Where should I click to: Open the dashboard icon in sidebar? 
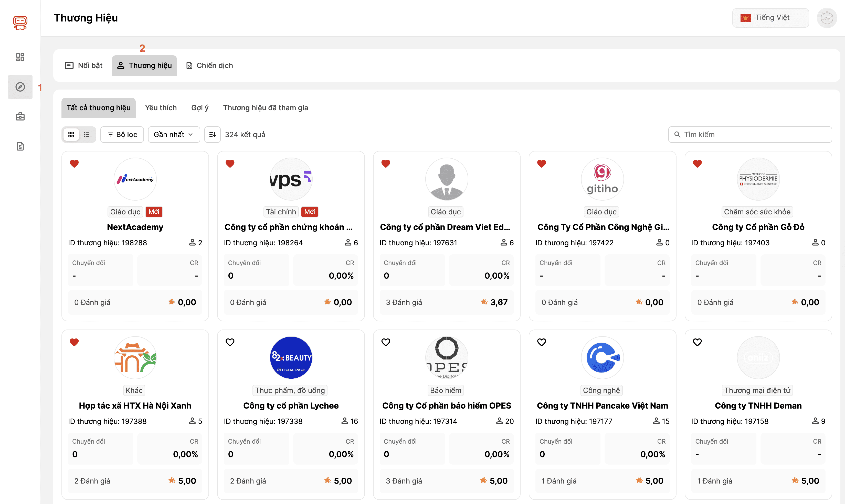20,57
